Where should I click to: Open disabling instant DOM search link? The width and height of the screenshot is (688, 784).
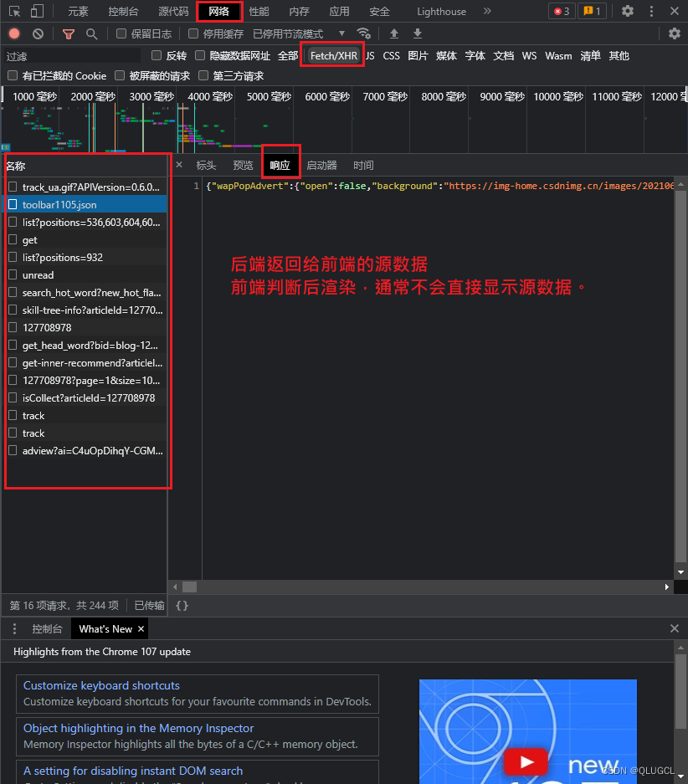[133, 771]
